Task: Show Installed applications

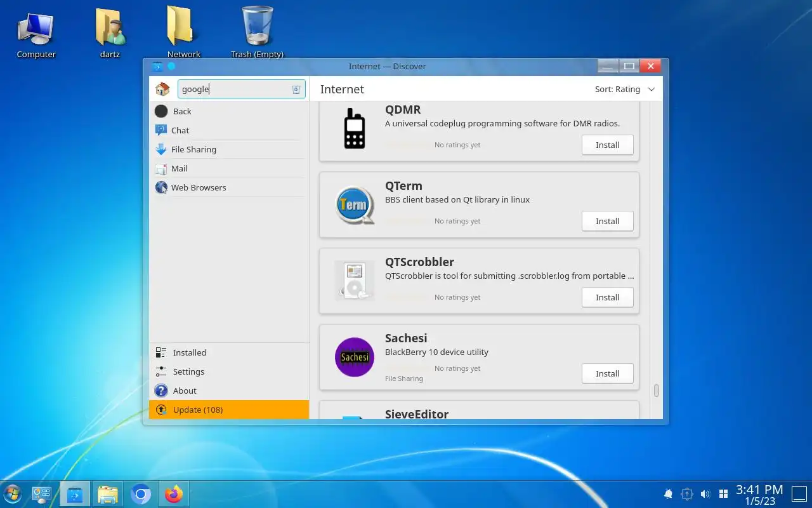Action: 229,352
